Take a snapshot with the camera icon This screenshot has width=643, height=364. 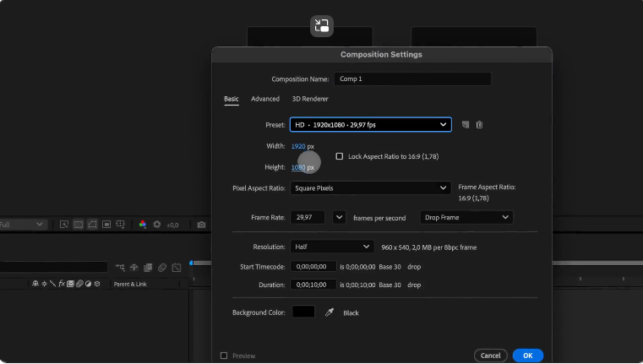point(201,225)
